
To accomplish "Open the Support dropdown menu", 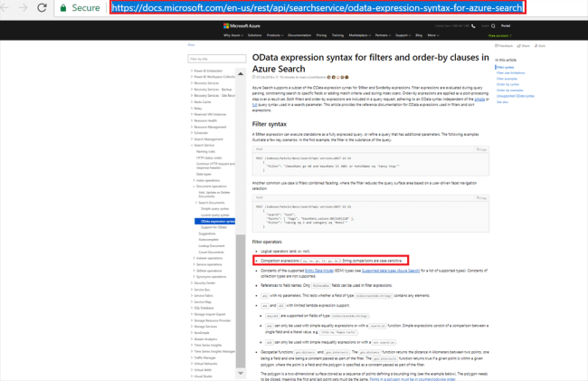I will [x=403, y=35].
